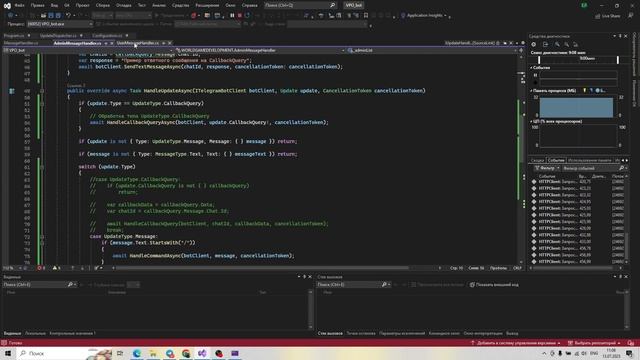Collapse the Events section in Diagnostics Tools
Screen dimensions: 640x360
tap(531, 68)
